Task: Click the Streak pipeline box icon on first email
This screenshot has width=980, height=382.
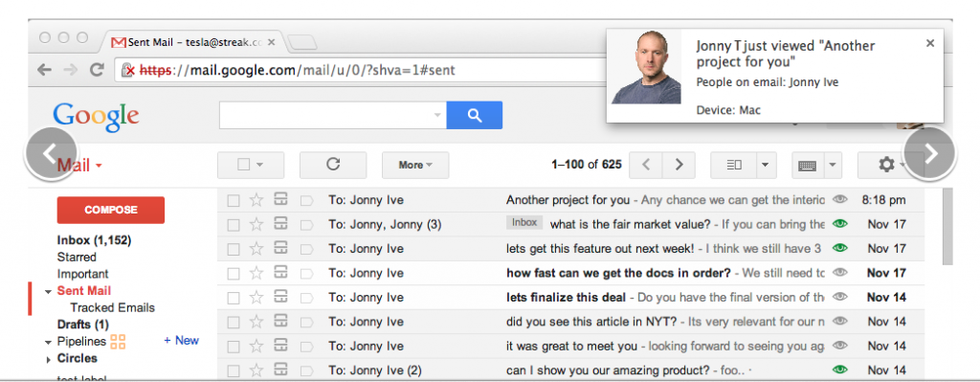Action: (x=280, y=199)
